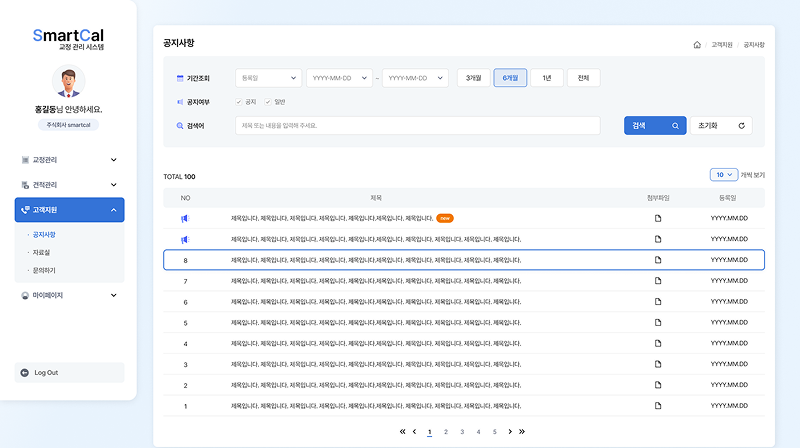
Task: Click the start date YYYY-MM-DD field
Action: coord(339,78)
